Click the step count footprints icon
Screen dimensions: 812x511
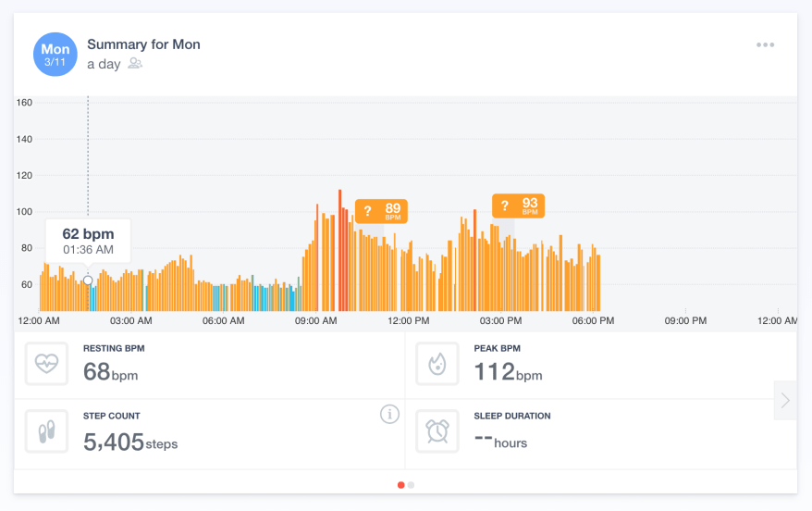click(x=46, y=431)
